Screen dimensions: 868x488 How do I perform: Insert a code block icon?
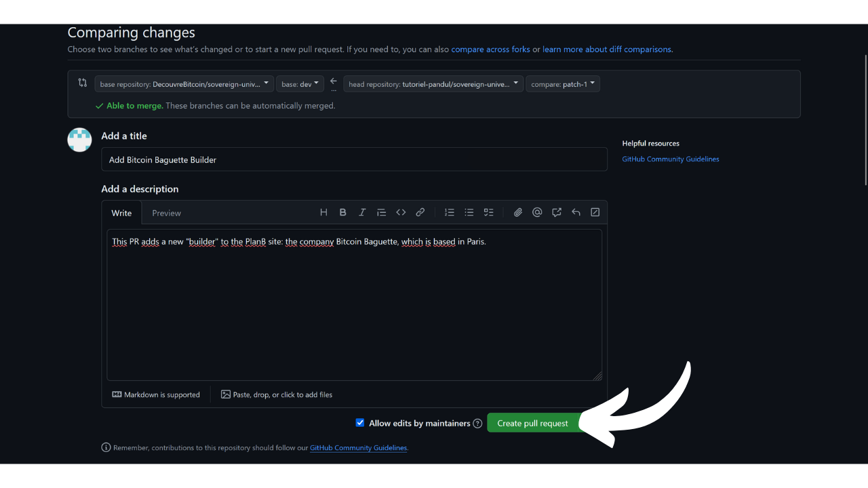tap(401, 212)
